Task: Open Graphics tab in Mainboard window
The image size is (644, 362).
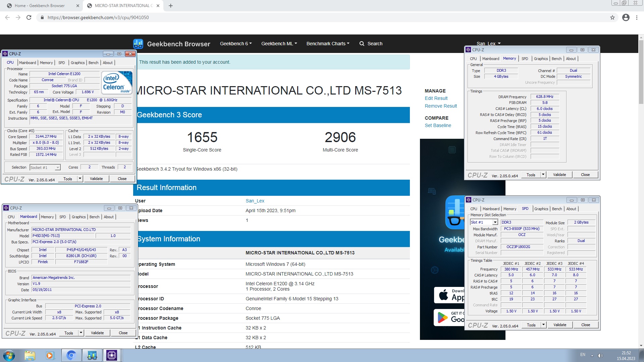Action: [x=79, y=217]
